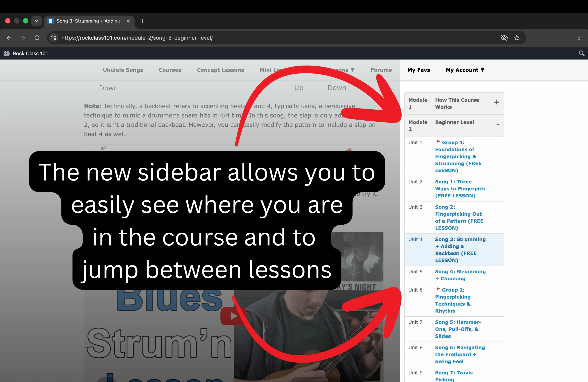The height and width of the screenshot is (382, 588).
Task: Open a new browser tab
Action: 142,21
